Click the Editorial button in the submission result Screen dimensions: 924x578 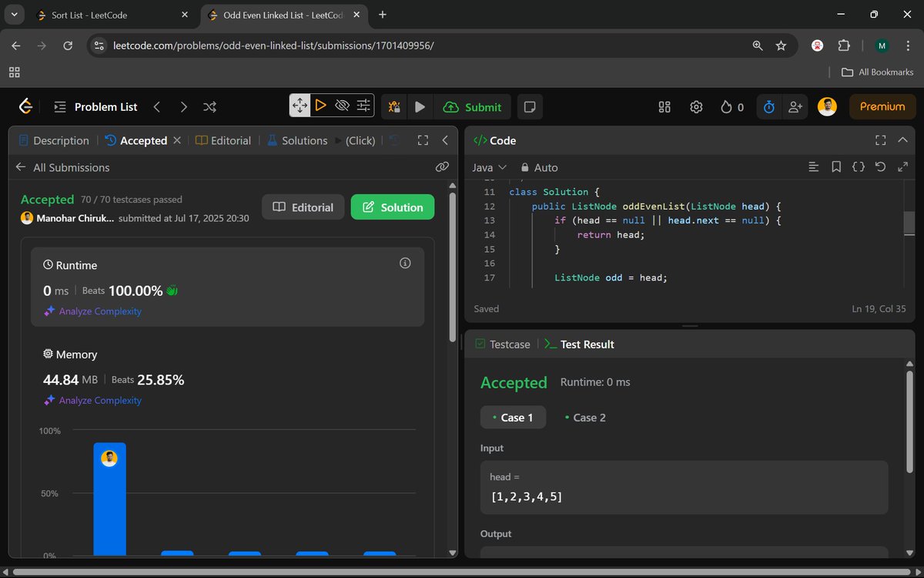pos(303,207)
